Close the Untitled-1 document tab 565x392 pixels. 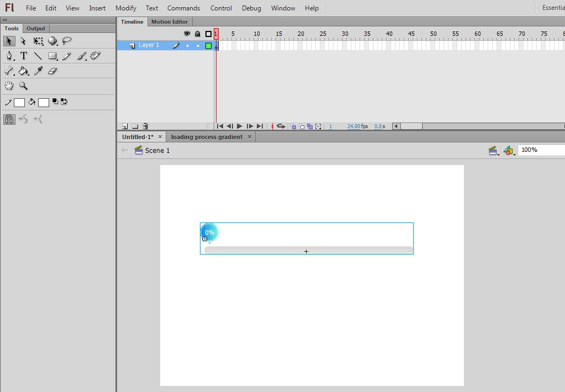click(160, 136)
